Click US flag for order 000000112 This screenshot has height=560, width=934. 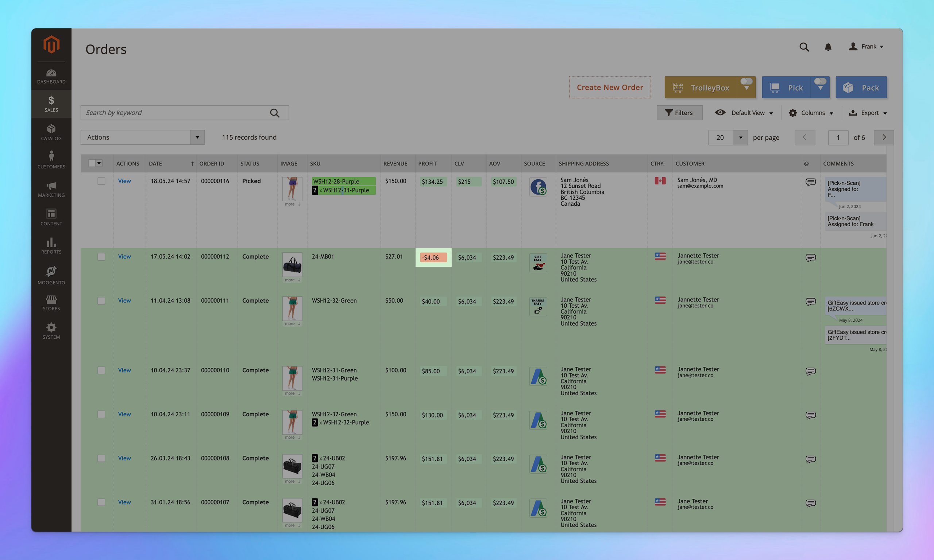pos(660,256)
